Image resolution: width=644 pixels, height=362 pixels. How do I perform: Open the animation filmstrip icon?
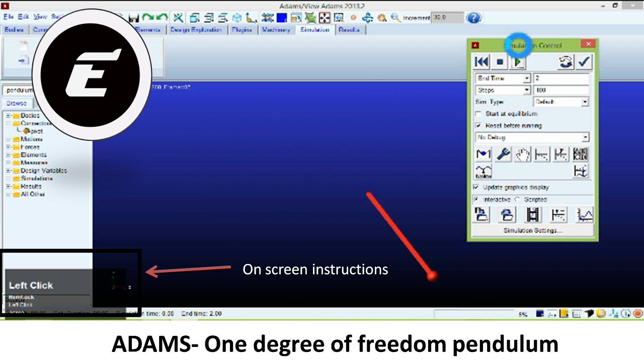[x=533, y=215]
